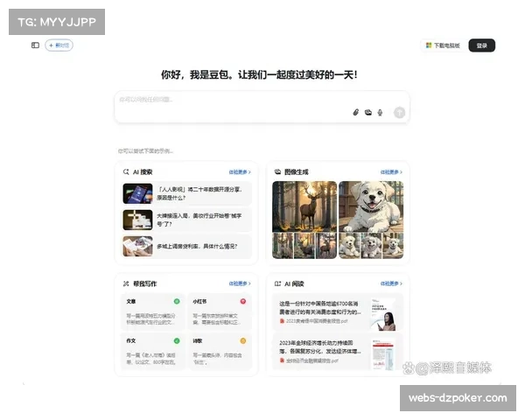Select the 「人人影视」 search example text
The image size is (525, 420).
[199, 193]
